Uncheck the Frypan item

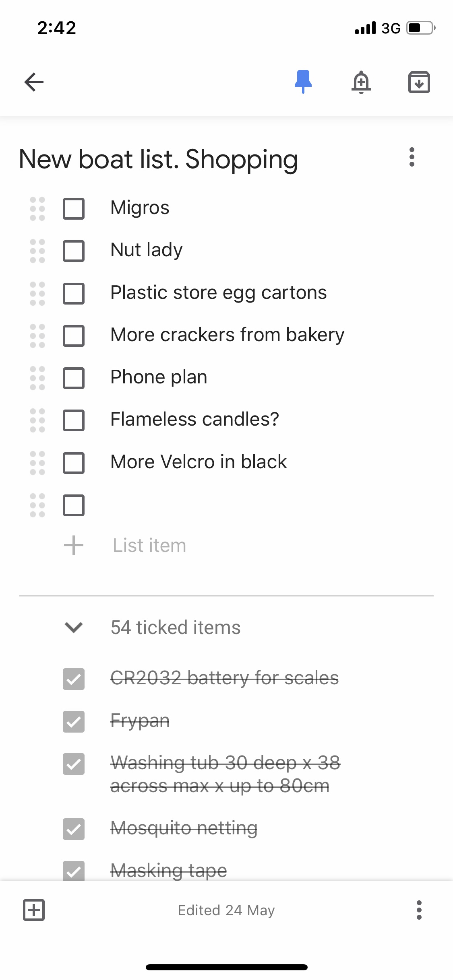74,721
